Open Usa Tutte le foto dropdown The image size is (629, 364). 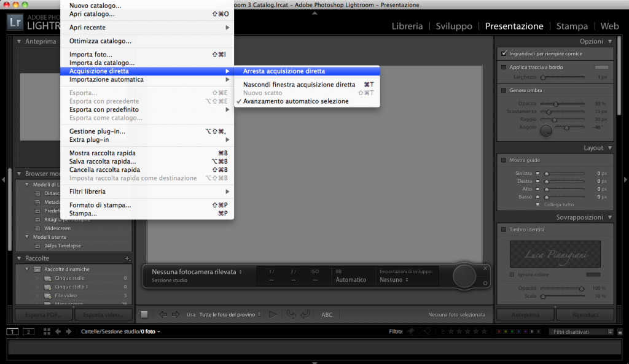pyautogui.click(x=230, y=315)
